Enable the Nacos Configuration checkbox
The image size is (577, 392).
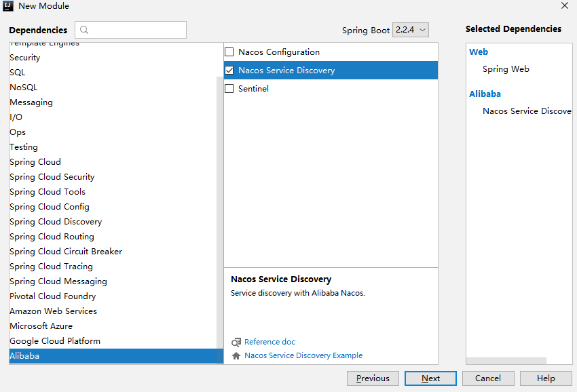tap(229, 52)
